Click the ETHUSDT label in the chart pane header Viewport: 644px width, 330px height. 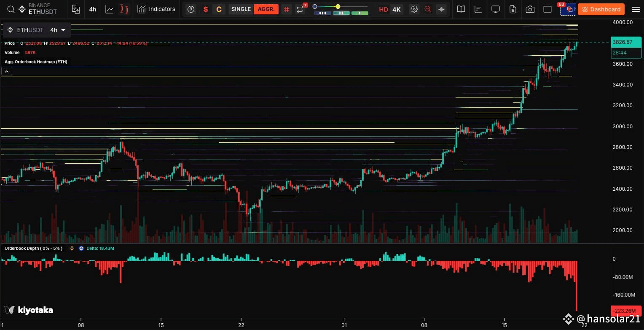tap(30, 30)
